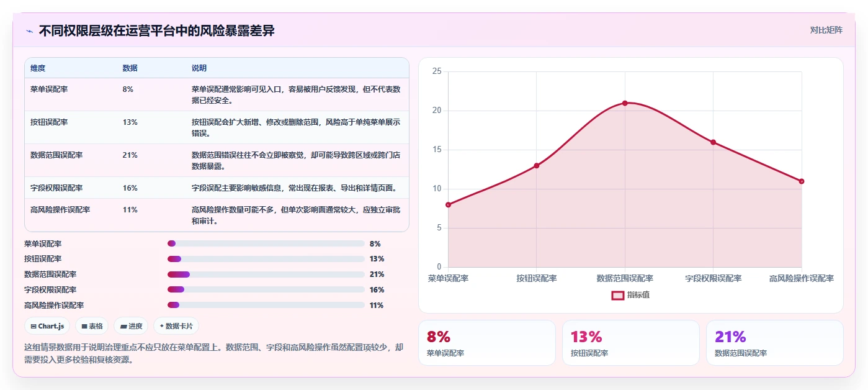The width and height of the screenshot is (868, 390).
Task: Click the 菜单误配率 progress bar
Action: pos(266,243)
